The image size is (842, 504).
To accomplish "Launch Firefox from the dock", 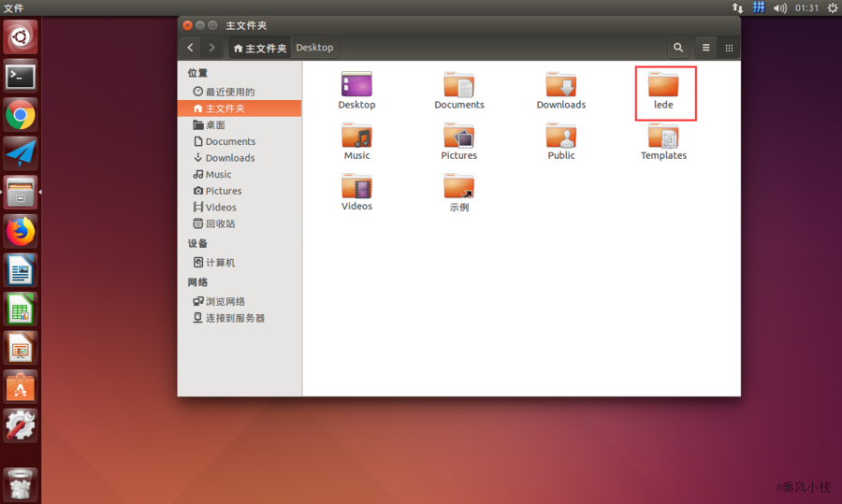I will click(x=21, y=231).
